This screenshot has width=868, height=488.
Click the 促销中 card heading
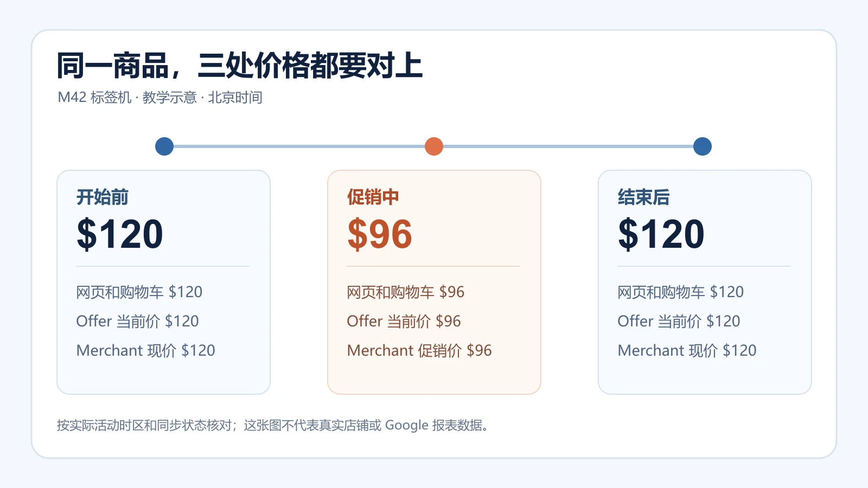[x=373, y=197]
